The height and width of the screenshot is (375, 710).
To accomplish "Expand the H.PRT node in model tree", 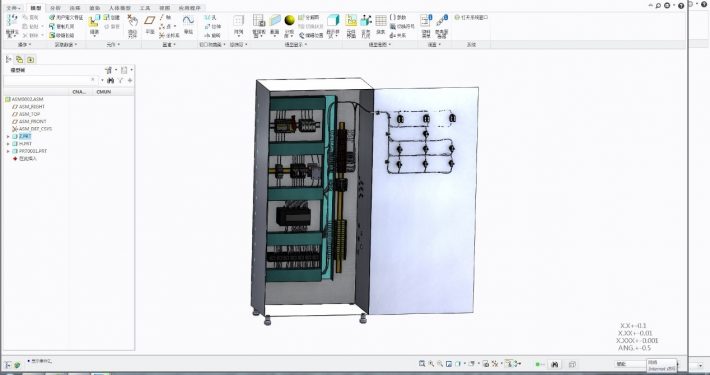I will coord(8,144).
